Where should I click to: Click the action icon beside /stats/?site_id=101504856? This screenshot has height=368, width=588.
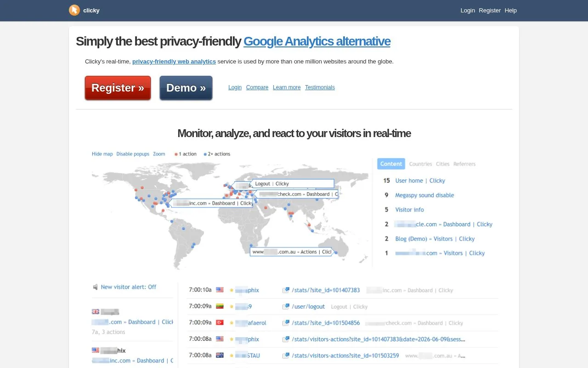[286, 323]
